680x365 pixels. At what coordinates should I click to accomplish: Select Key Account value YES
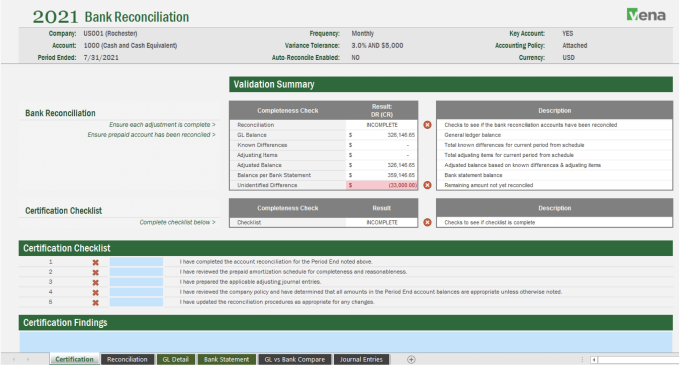point(568,33)
